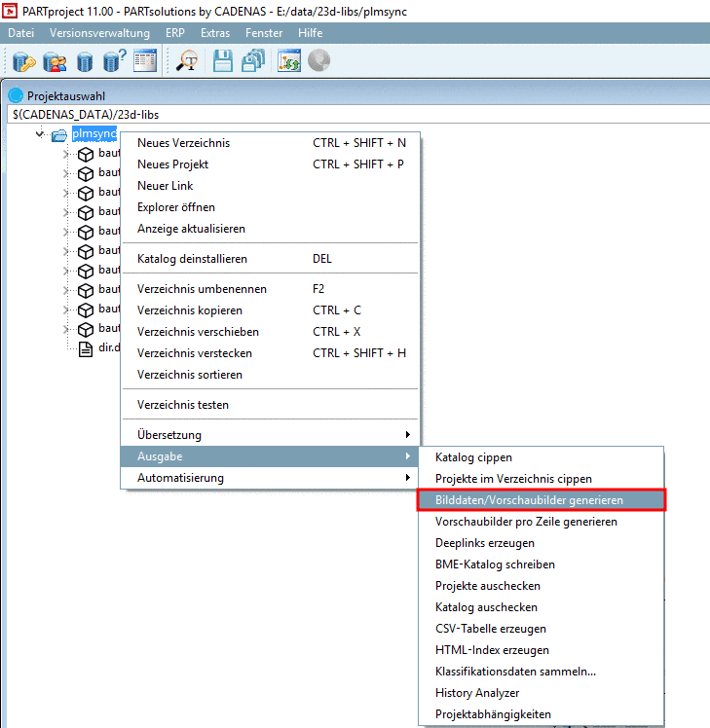Open History Analyzer
The height and width of the screenshot is (728, 710).
point(542,692)
